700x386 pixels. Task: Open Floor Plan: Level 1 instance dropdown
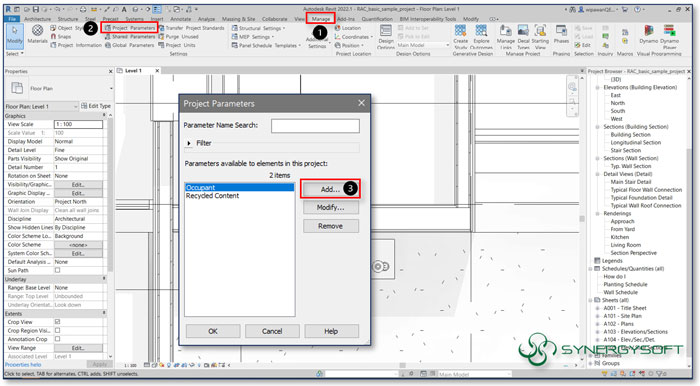[42, 106]
